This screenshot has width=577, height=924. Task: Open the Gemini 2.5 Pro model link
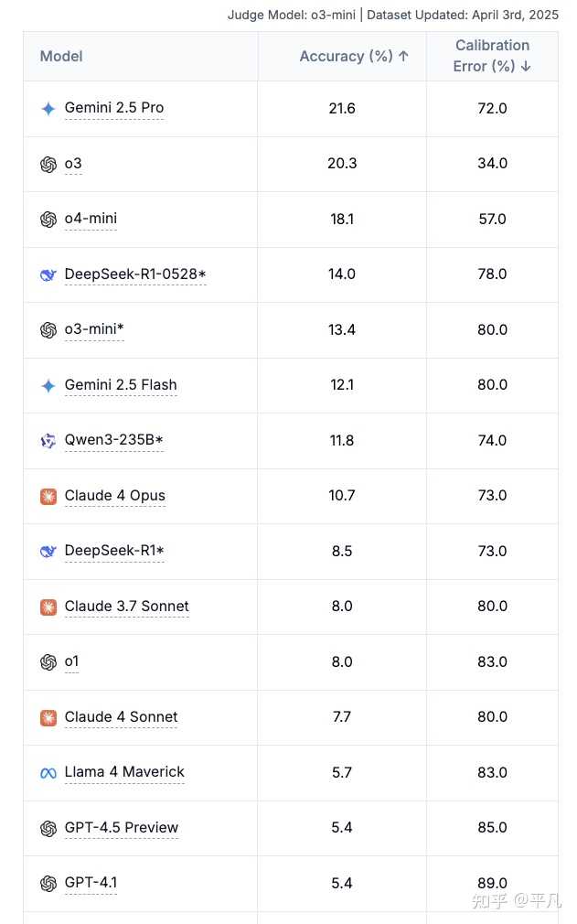pyautogui.click(x=114, y=108)
